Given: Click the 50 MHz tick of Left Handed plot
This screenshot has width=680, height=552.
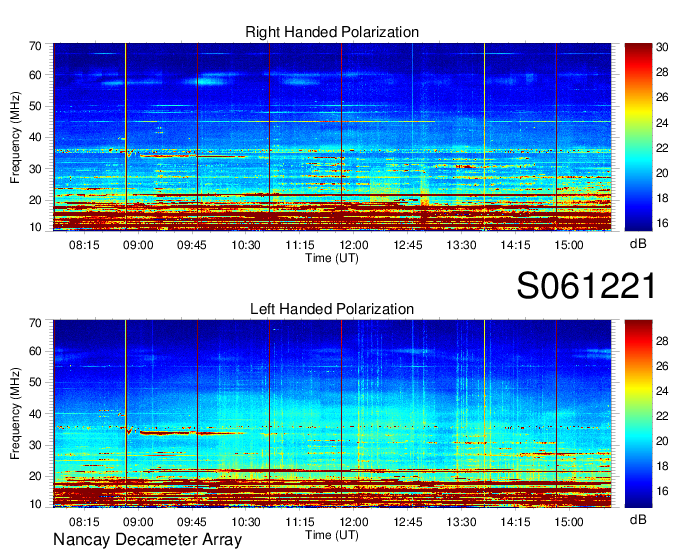Looking at the screenshot, I should (35, 382).
